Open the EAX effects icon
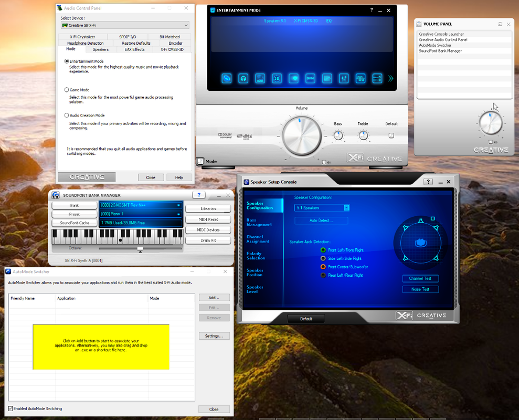Image resolution: width=519 pixels, height=420 pixels. pos(260,79)
